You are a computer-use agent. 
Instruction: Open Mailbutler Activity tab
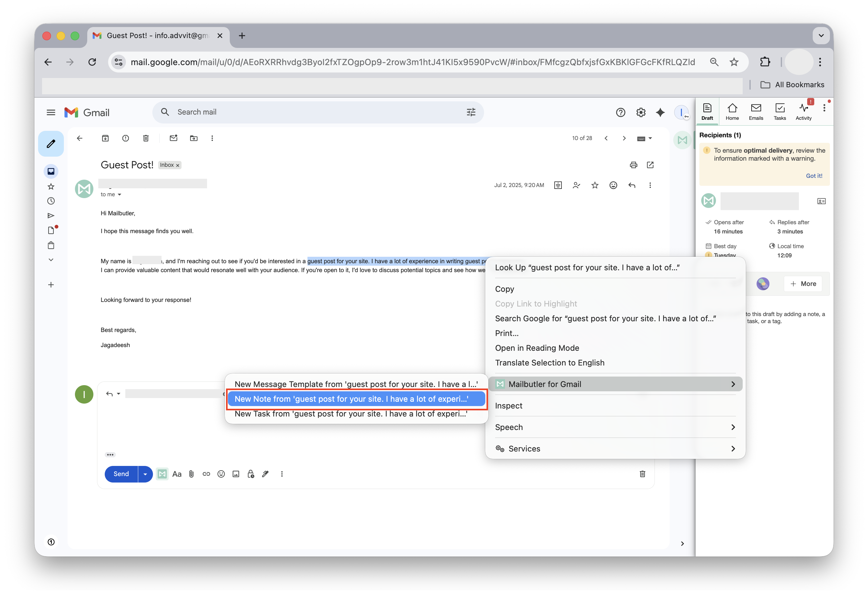click(x=803, y=112)
